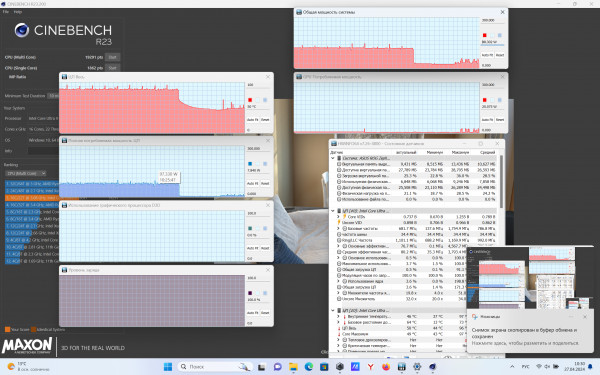Open Cinebench from the taskbar icon
The image size is (600, 375).
432,367
